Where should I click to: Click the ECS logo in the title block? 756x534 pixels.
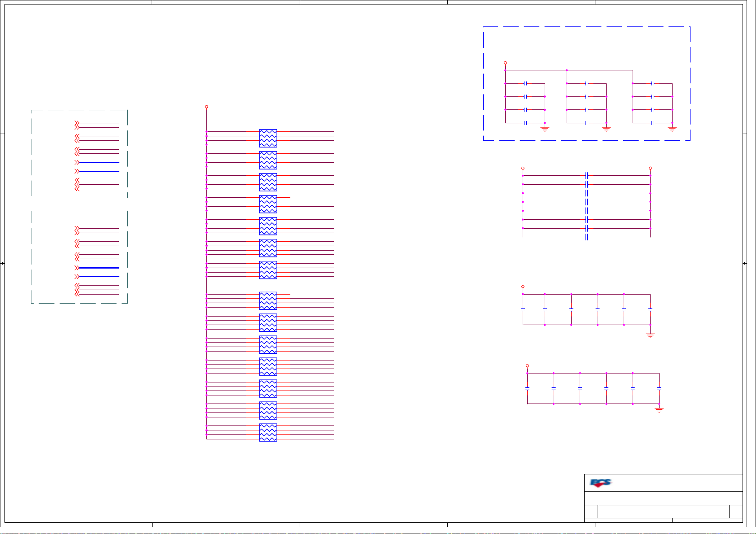point(600,483)
